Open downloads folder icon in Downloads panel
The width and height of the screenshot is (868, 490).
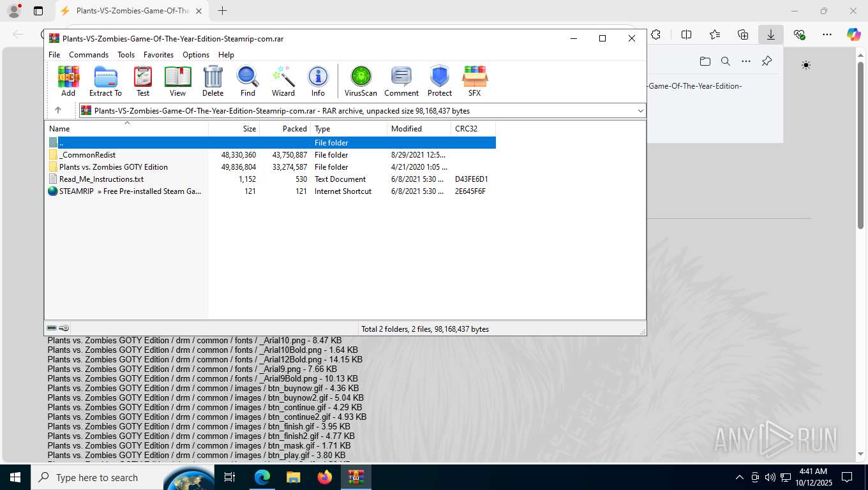coord(705,61)
